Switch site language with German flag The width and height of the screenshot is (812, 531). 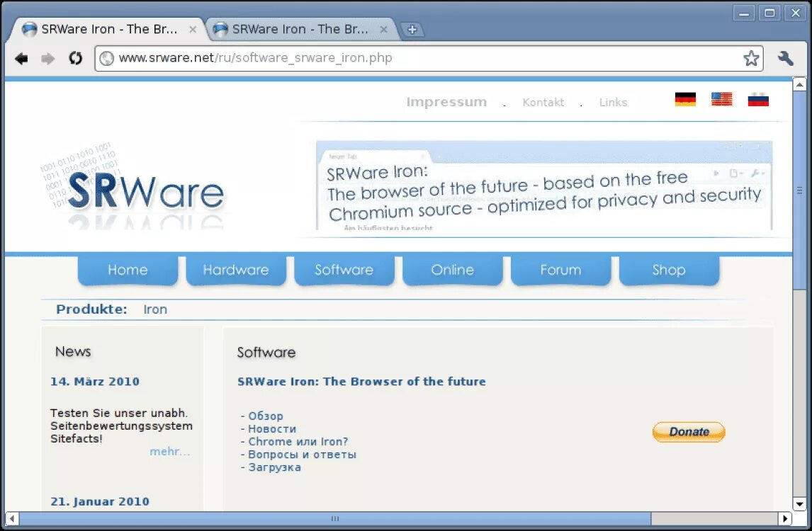pos(685,99)
